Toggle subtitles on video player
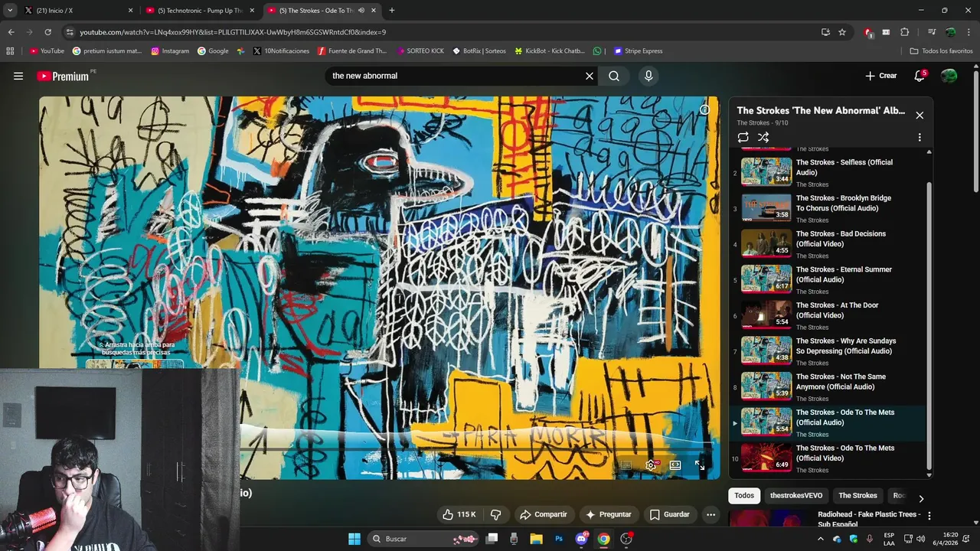Viewport: 980px width, 551px height. click(x=626, y=465)
